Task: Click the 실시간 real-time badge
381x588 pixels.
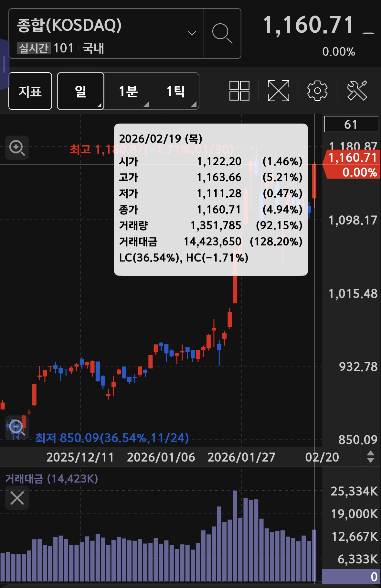Action: click(33, 48)
